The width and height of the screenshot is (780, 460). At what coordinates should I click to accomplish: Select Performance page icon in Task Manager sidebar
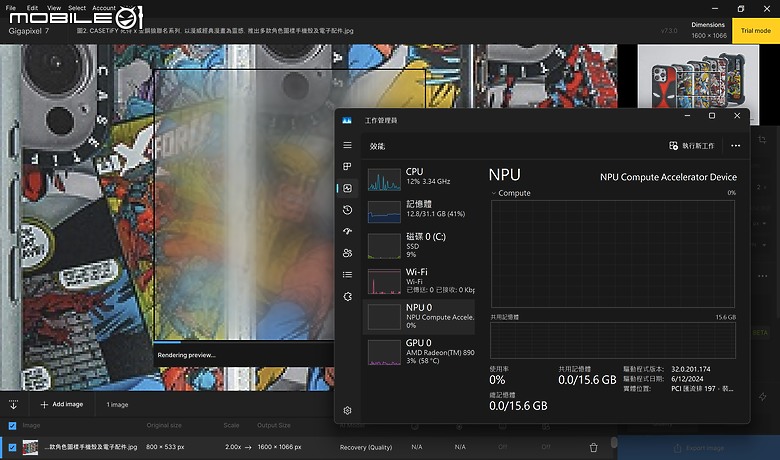coord(347,188)
